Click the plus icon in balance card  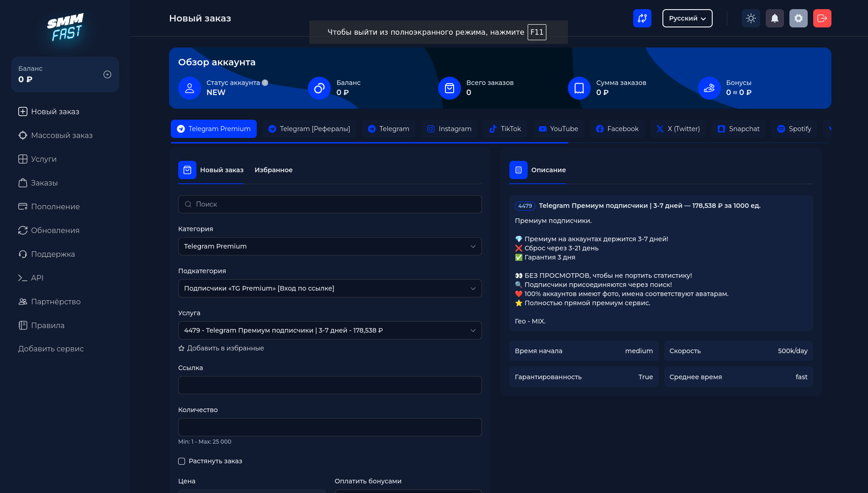coord(107,74)
